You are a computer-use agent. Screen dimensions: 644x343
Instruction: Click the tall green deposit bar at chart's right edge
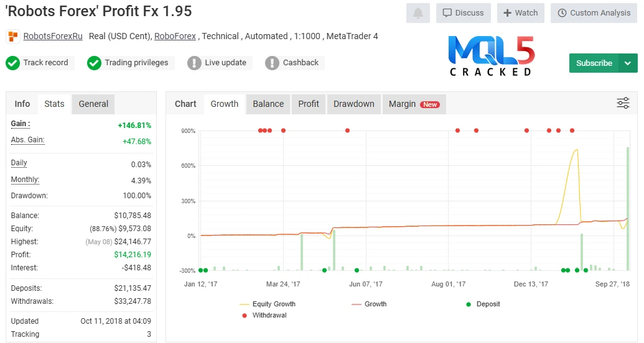coord(628,208)
